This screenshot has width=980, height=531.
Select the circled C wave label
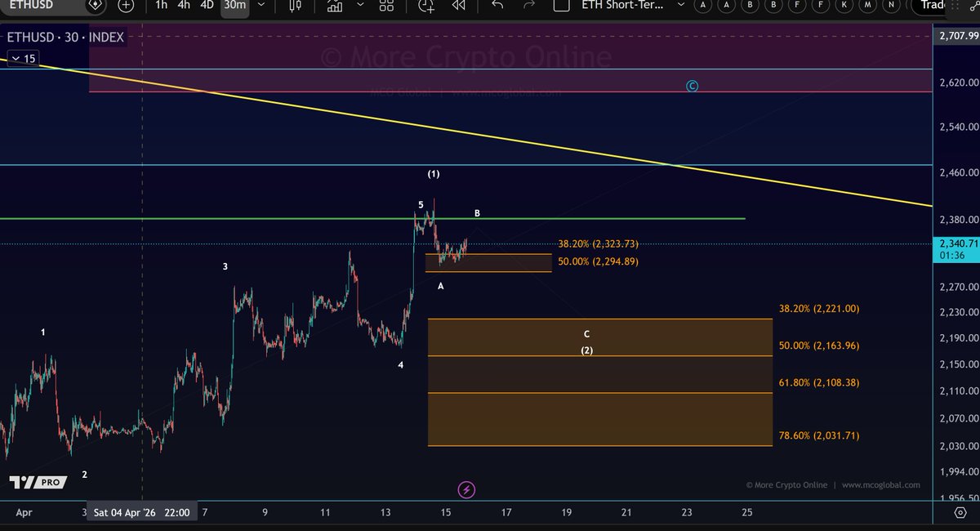pos(692,86)
